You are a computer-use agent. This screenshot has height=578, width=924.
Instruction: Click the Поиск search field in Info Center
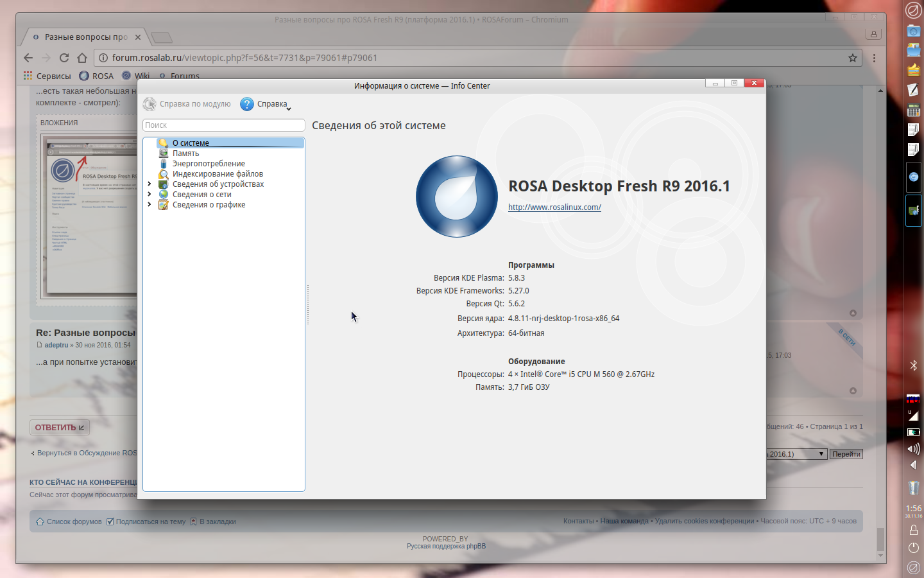point(223,125)
